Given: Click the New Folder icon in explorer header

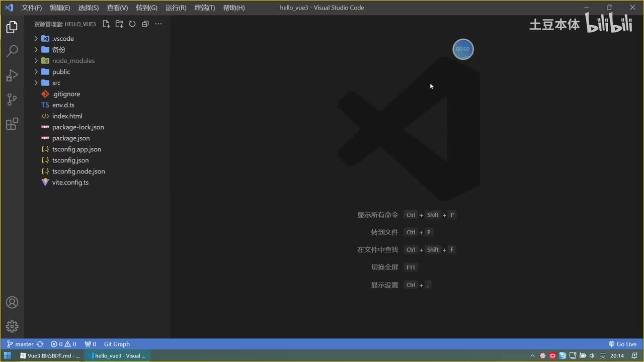Looking at the screenshot, I should click(119, 24).
